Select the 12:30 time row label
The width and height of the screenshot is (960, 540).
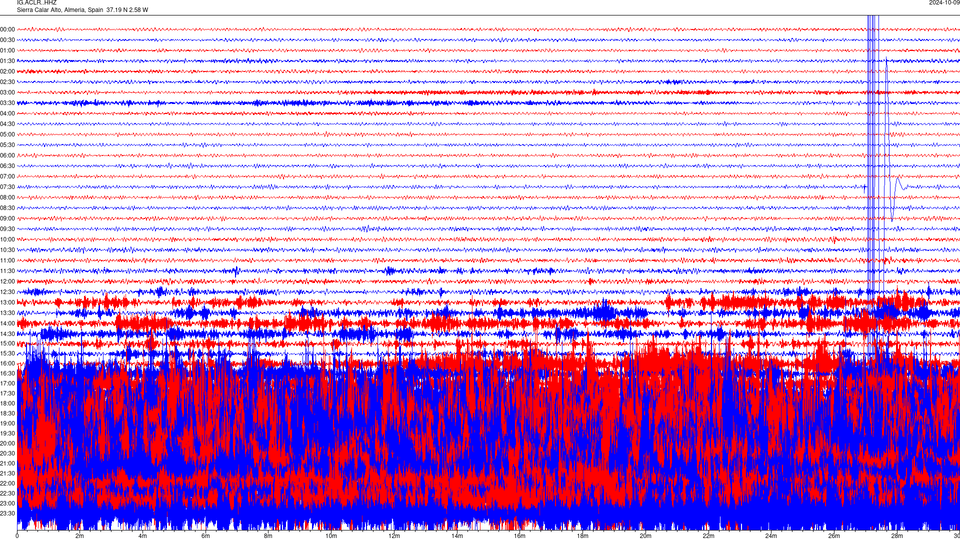7,292
